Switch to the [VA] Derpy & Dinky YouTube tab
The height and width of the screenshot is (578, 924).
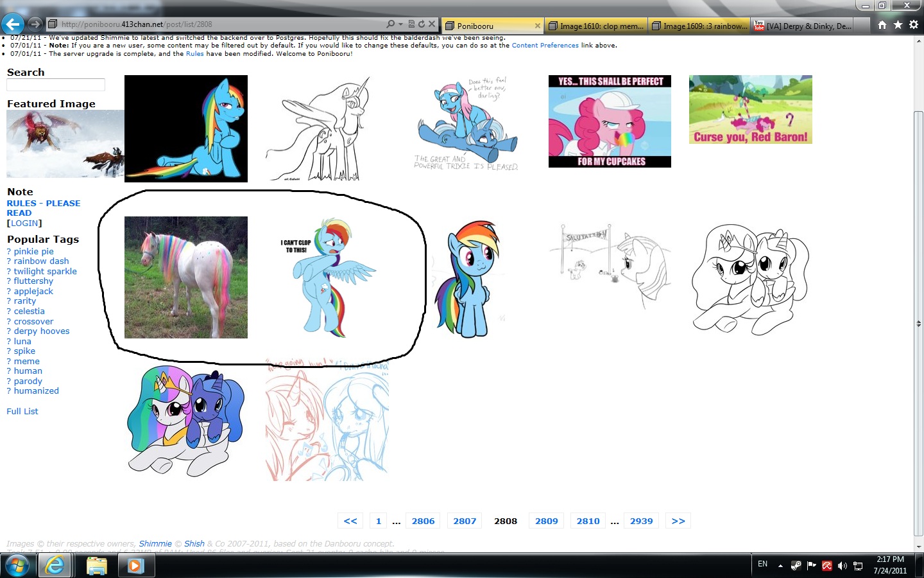(802, 26)
